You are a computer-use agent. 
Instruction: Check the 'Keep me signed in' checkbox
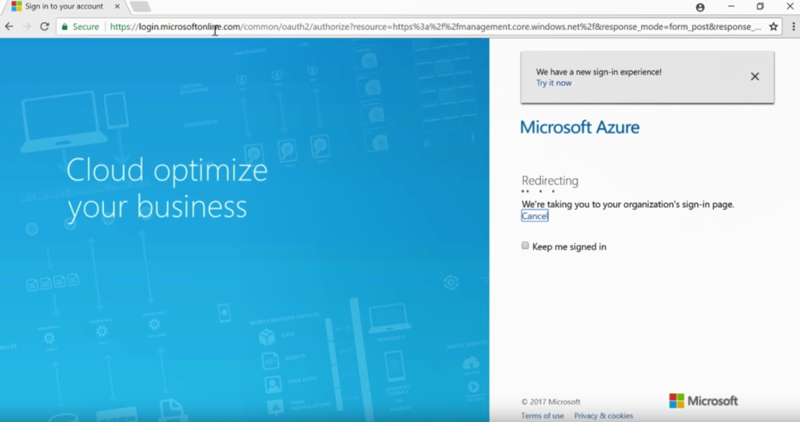click(525, 246)
